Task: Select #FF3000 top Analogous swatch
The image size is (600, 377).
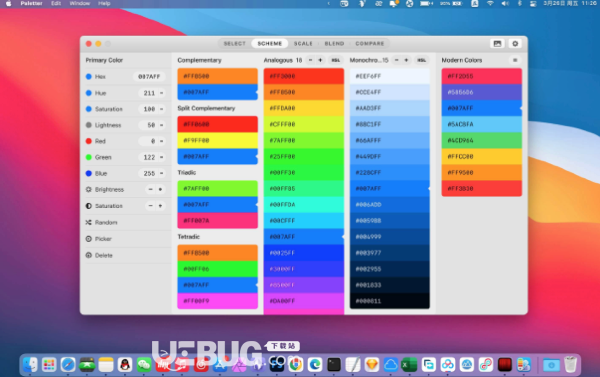Action: click(303, 76)
